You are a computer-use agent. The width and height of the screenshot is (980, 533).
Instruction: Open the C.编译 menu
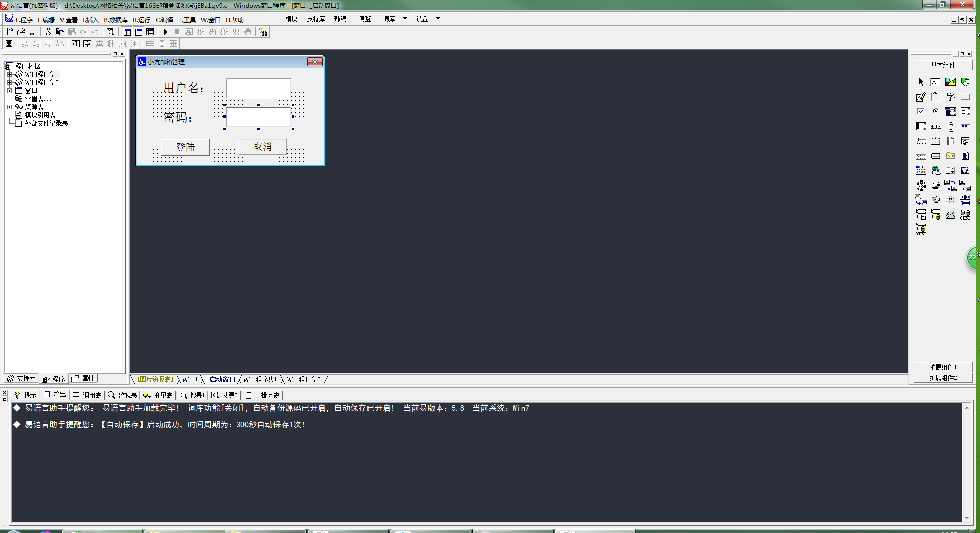click(x=164, y=20)
